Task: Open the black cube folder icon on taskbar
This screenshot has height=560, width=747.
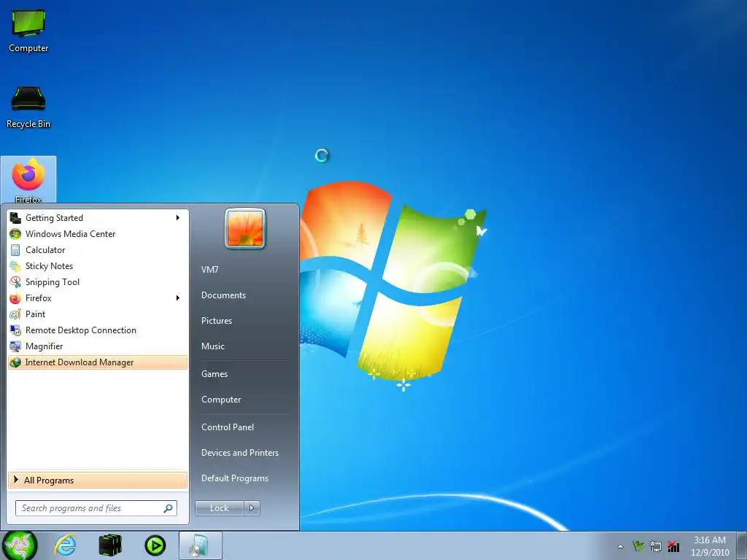Action: tap(110, 545)
